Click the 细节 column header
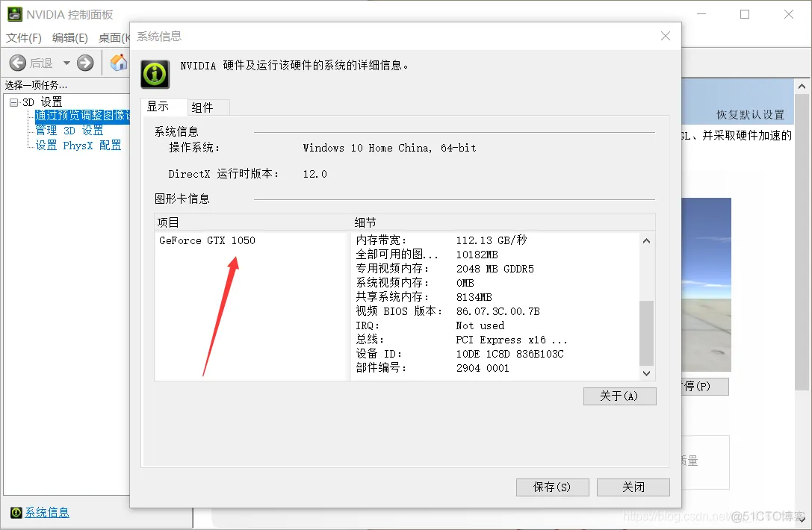 point(502,222)
